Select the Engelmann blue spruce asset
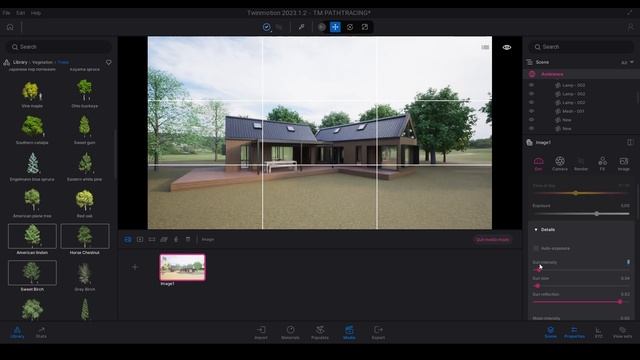This screenshot has width=640, height=360. click(x=32, y=167)
